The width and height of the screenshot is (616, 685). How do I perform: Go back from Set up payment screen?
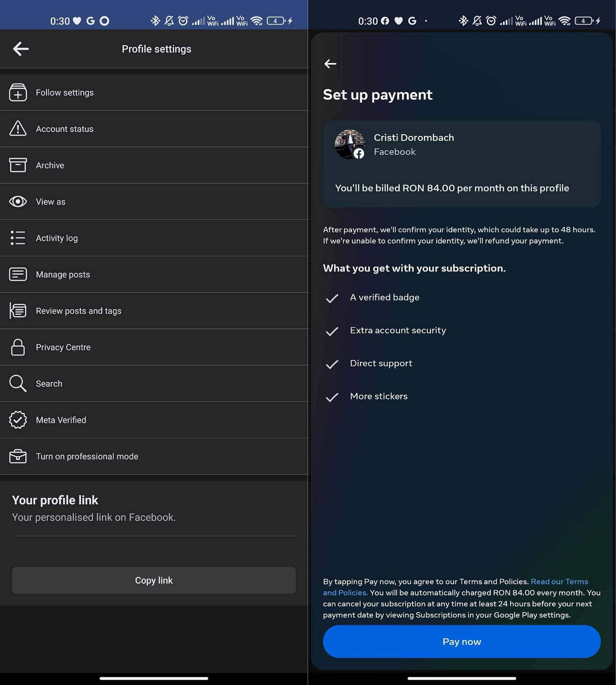tap(330, 64)
